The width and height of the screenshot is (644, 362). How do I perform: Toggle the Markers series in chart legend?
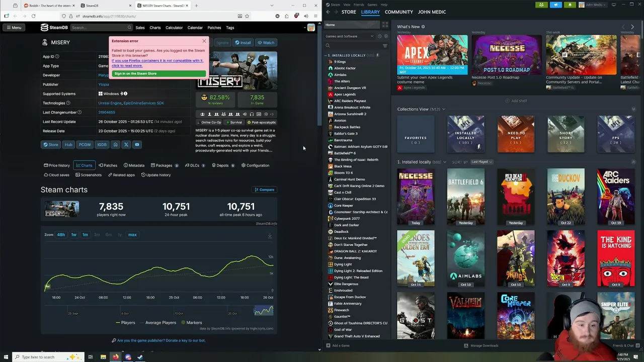coord(192,323)
